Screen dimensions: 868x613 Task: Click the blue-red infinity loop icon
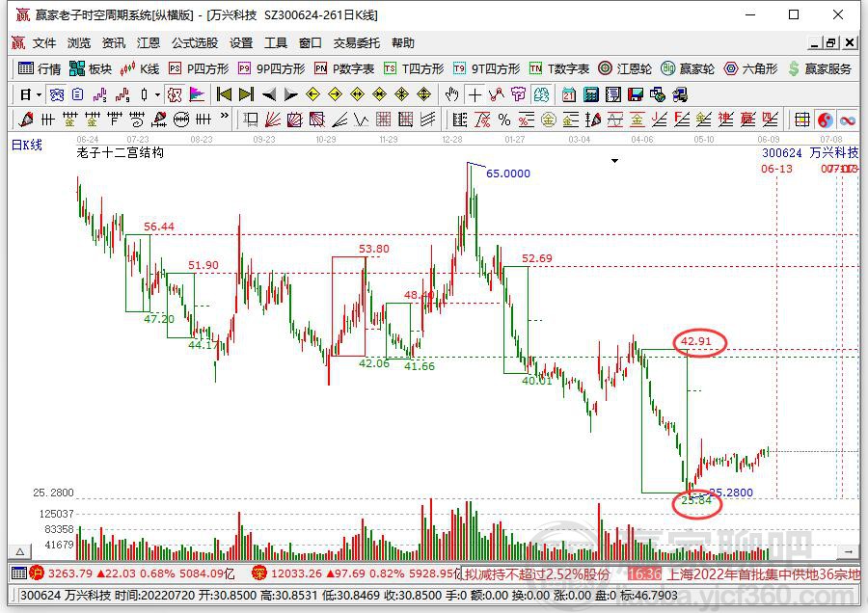(848, 119)
